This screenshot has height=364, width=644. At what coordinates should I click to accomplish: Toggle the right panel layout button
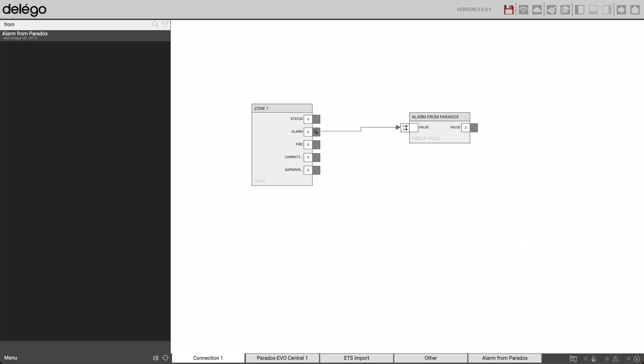pos(607,10)
